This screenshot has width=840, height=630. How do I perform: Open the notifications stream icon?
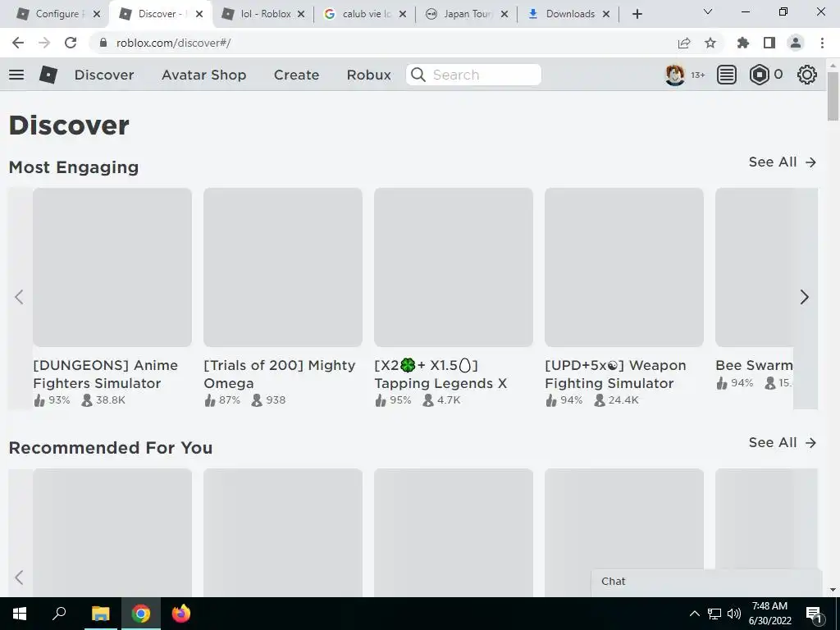point(727,75)
